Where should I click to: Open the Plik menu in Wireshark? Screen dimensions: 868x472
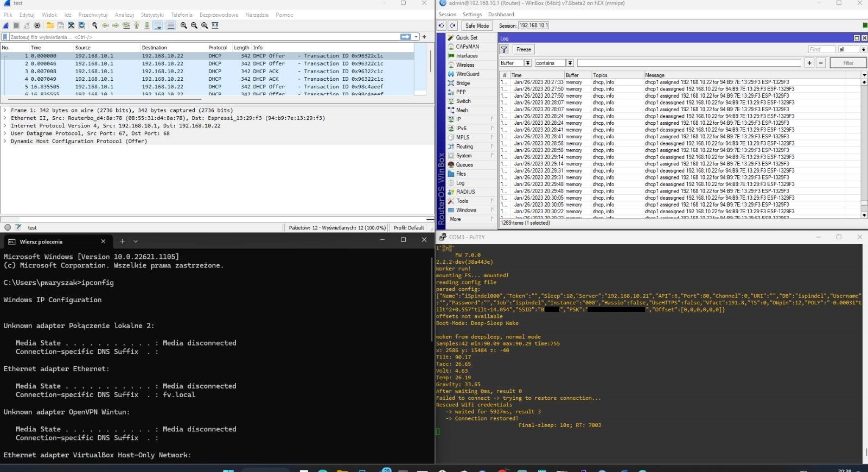[x=8, y=15]
